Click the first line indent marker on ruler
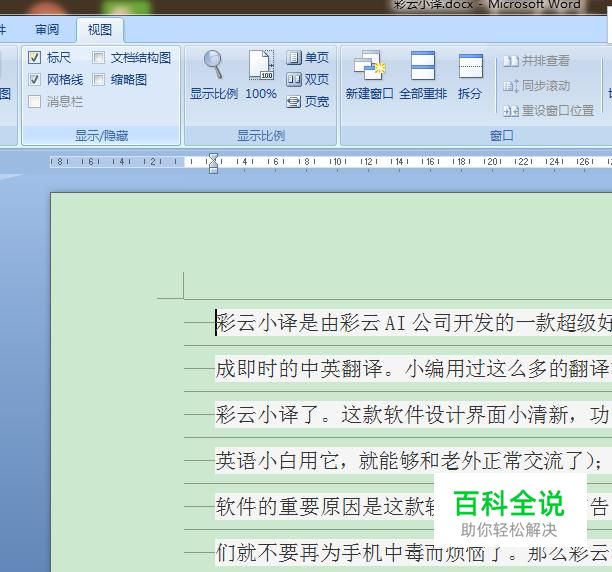 [213, 157]
